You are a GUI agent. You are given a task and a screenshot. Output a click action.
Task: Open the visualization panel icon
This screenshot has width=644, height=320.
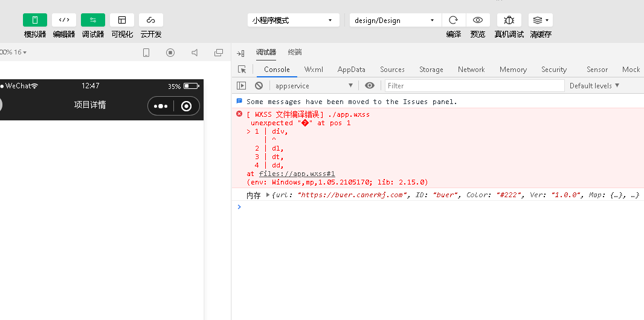[x=122, y=20]
